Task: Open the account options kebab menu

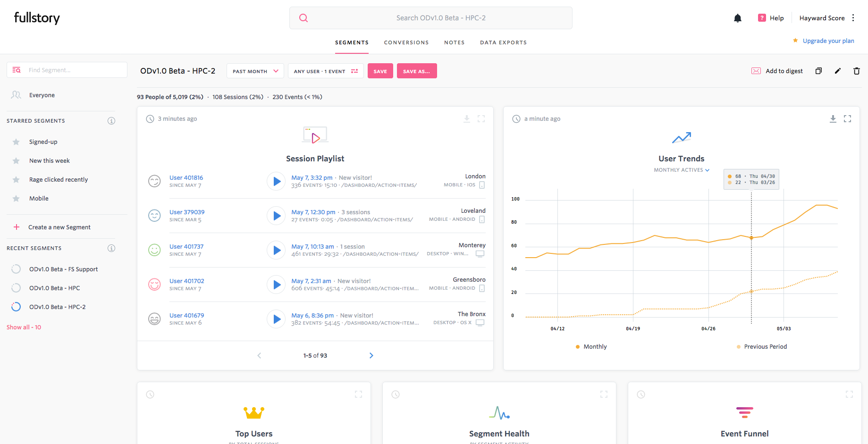Action: pyautogui.click(x=853, y=18)
